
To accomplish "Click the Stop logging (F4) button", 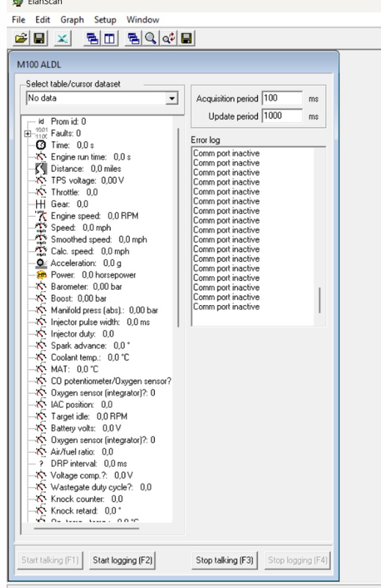I will (297, 560).
